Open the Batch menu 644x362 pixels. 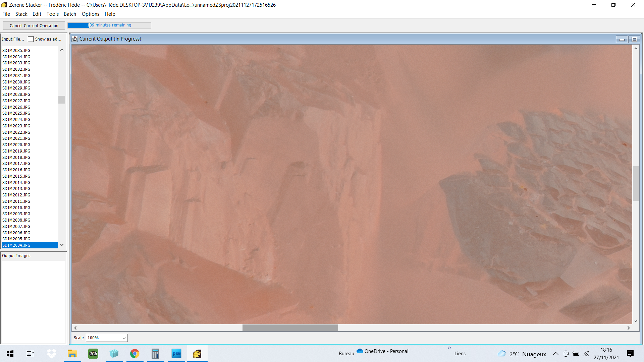pos(70,14)
